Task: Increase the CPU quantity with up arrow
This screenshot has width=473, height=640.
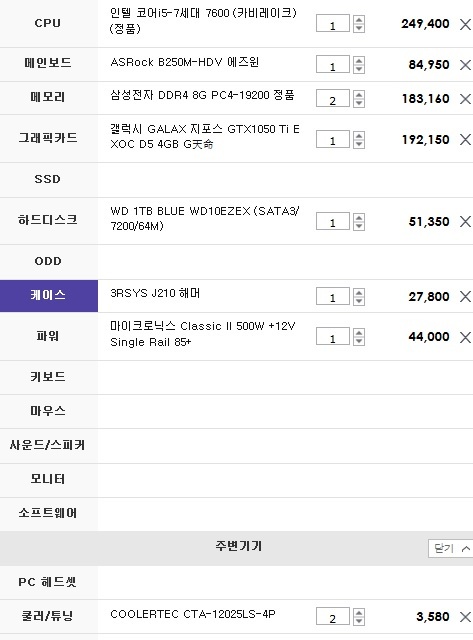Action: point(359,19)
